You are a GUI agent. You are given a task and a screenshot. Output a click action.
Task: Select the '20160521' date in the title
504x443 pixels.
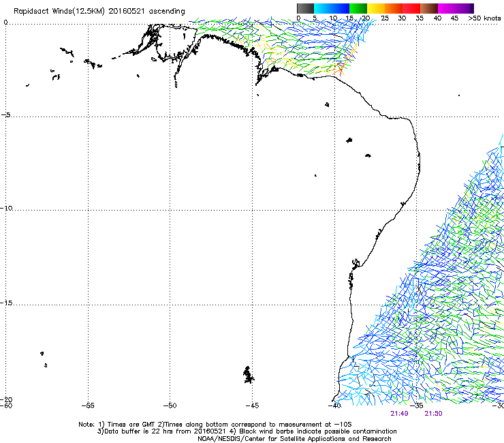coord(127,12)
